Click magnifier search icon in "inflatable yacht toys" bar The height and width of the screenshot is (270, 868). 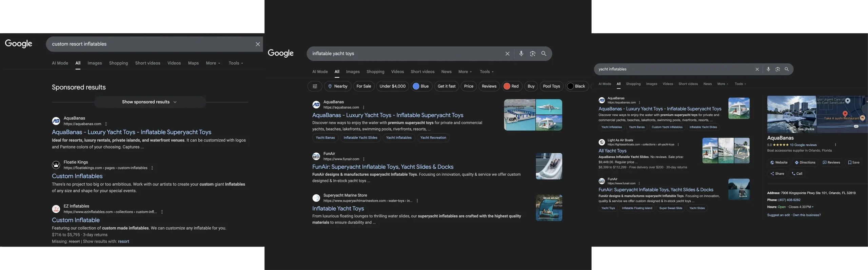(544, 54)
